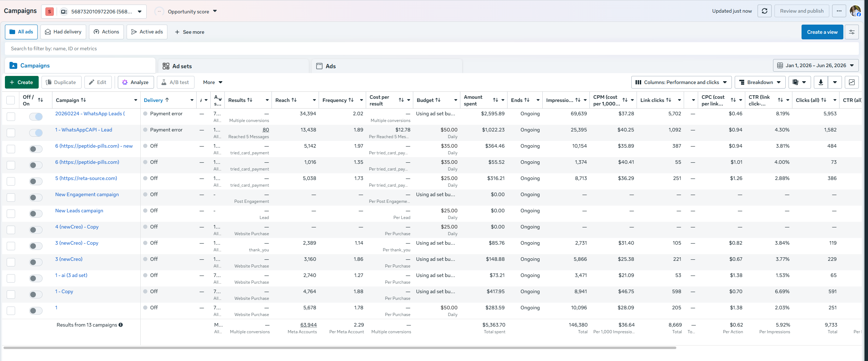Expand the Columns: Performance and clicks dropdown
The image size is (868, 361).
click(x=681, y=82)
